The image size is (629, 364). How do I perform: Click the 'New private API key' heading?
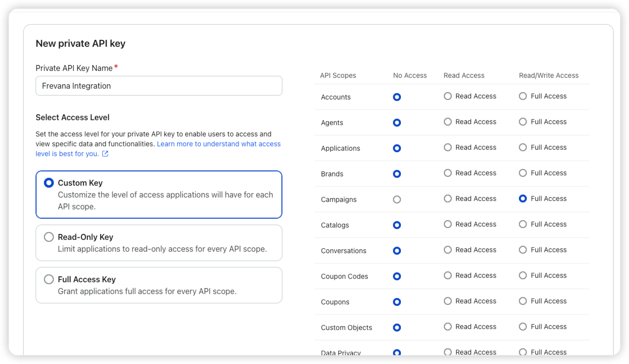[x=81, y=43]
